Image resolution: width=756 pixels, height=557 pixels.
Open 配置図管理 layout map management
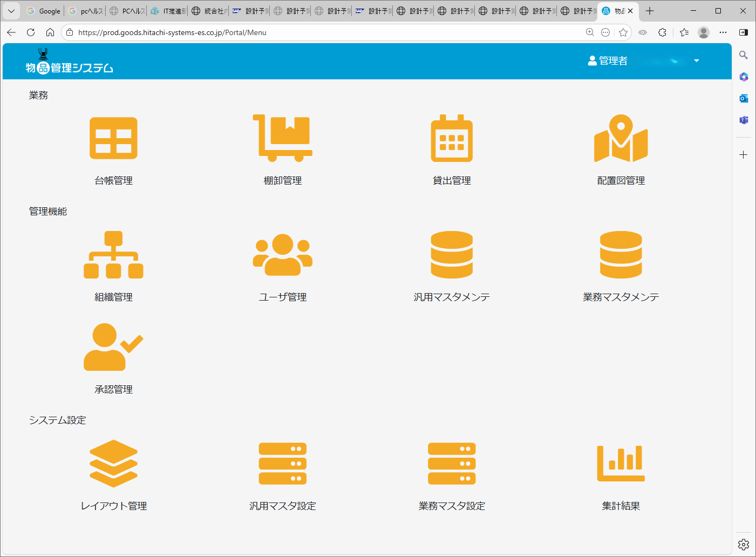(621, 139)
